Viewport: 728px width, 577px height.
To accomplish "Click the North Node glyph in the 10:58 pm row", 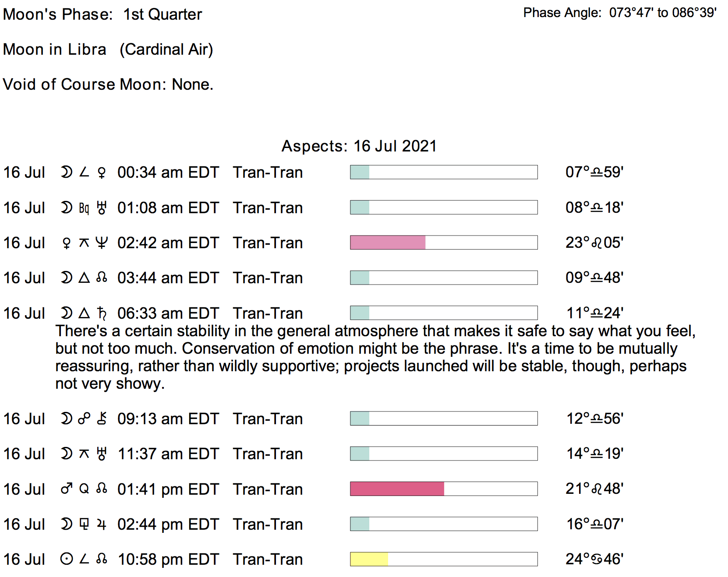I will (x=102, y=559).
